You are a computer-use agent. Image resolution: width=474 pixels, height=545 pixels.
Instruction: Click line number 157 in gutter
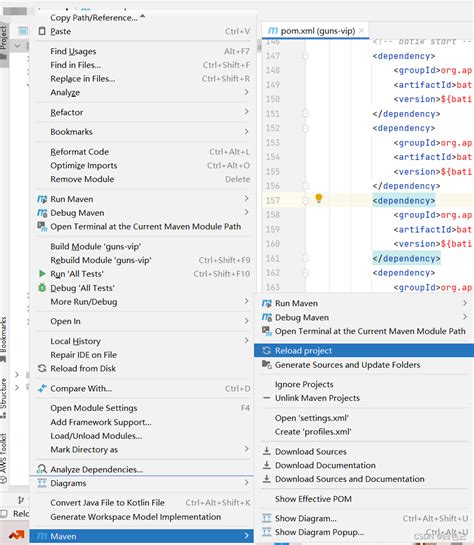click(x=273, y=201)
